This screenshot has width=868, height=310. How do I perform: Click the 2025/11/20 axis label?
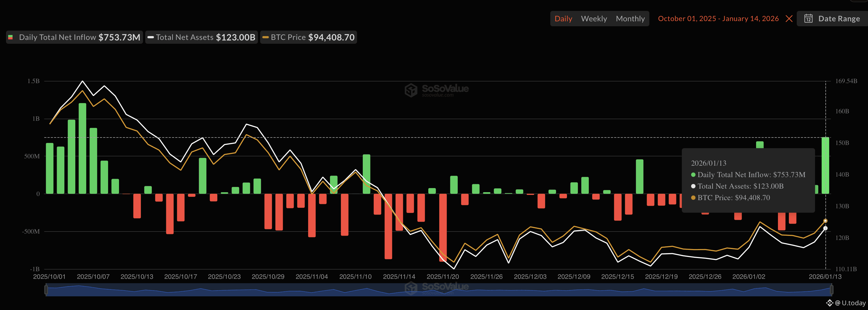click(x=442, y=276)
